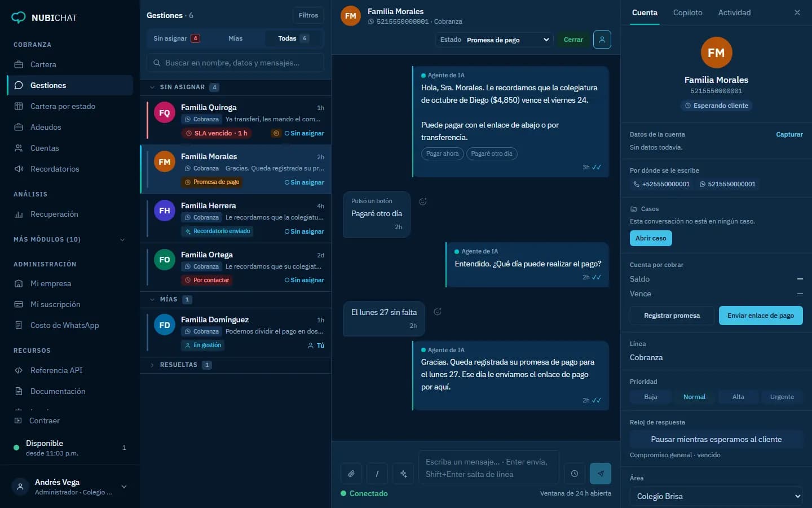
Task: Click the Filtros button
Action: click(x=308, y=15)
